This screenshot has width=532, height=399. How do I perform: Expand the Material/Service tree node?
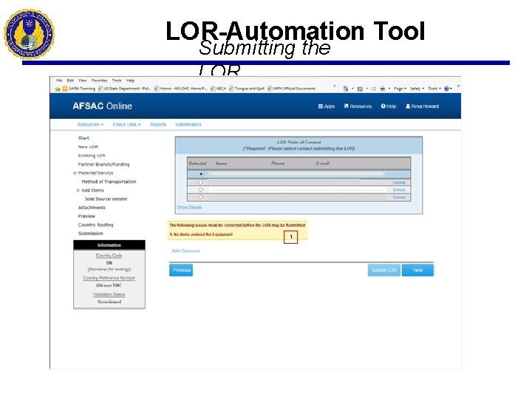coord(75,173)
